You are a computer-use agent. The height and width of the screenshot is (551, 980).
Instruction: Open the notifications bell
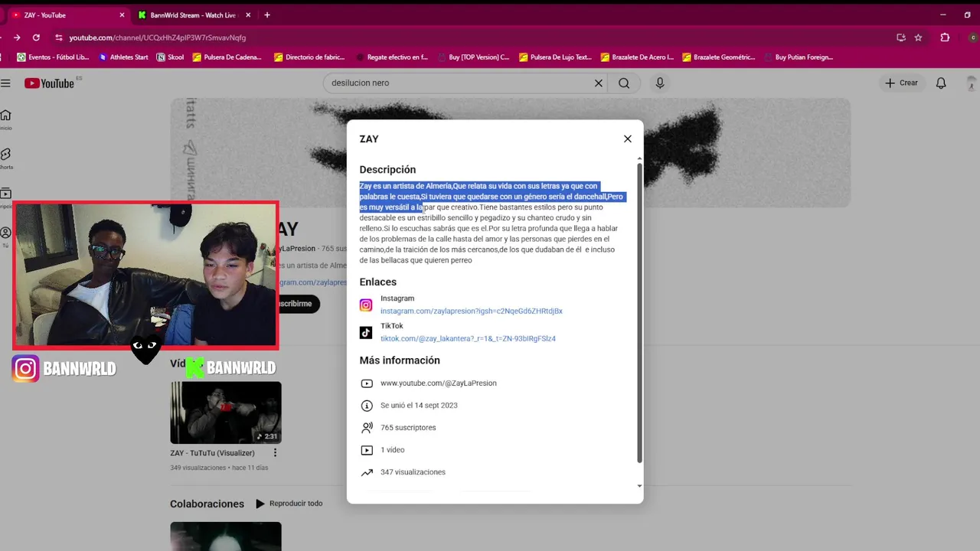click(941, 83)
